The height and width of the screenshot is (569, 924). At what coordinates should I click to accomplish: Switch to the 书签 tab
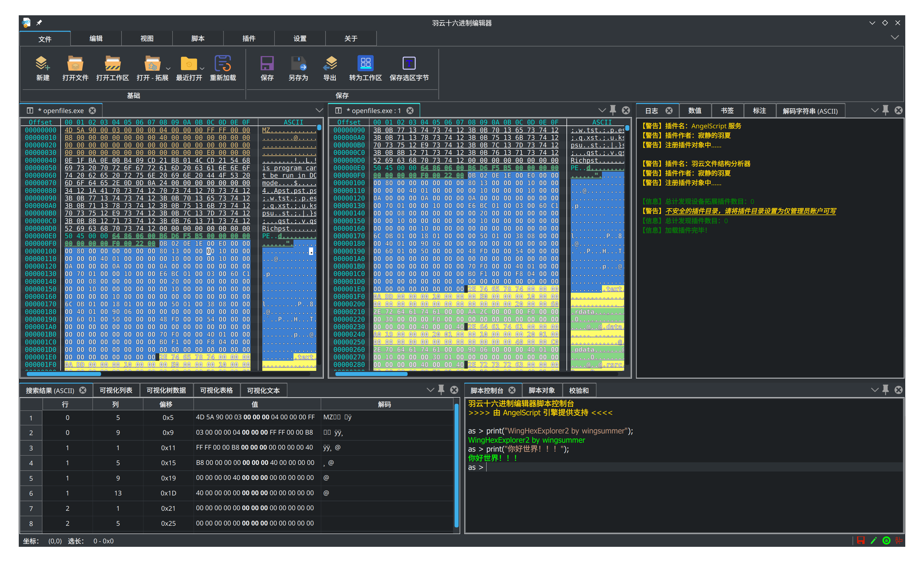pyautogui.click(x=727, y=111)
